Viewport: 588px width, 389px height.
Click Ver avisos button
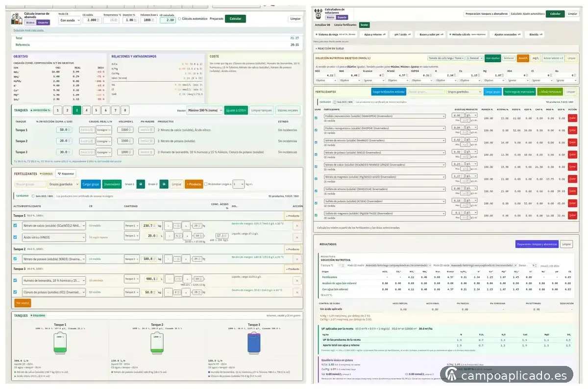pyautogui.click(x=23, y=303)
